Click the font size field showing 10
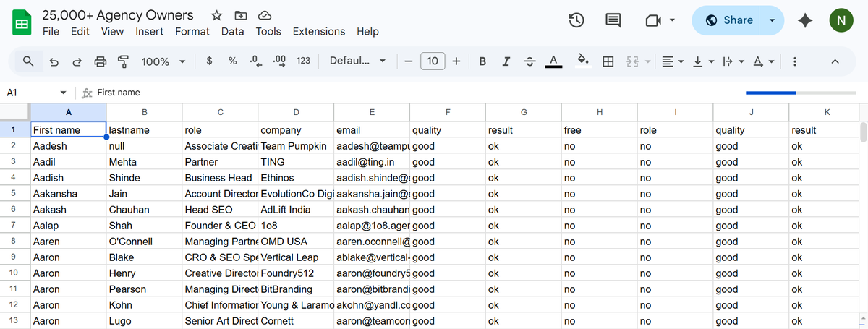Viewport: 868px width, 329px height. [432, 61]
